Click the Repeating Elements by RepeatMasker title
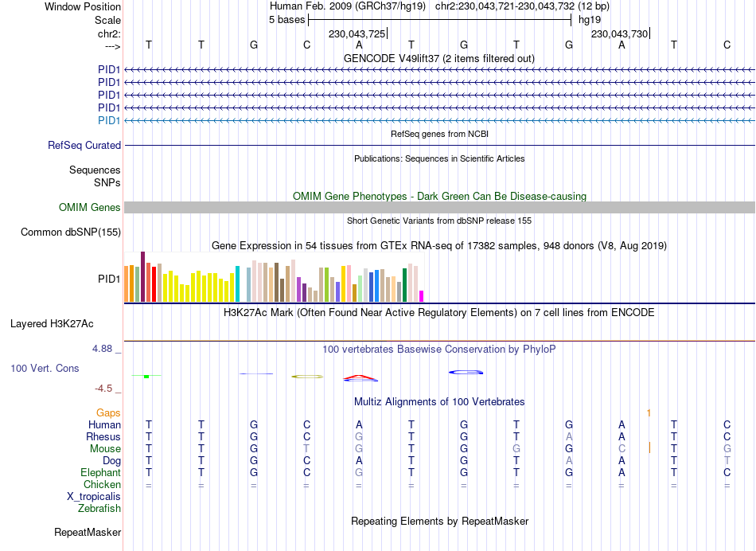 click(439, 522)
